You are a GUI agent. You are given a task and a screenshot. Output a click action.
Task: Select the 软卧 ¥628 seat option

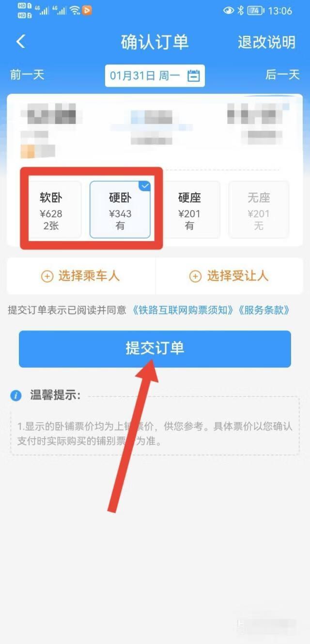point(51,210)
